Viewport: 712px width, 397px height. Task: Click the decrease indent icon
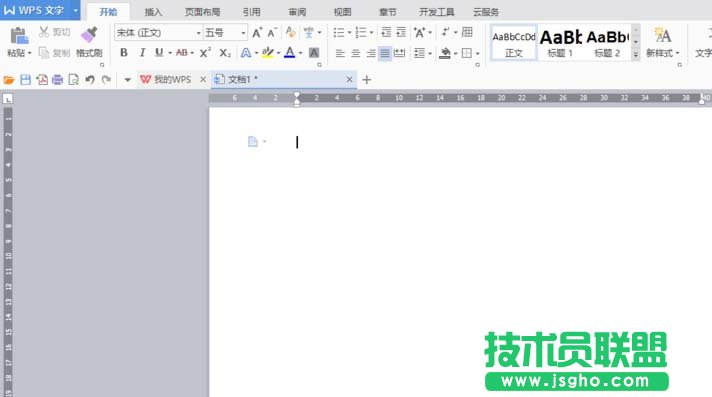pos(386,32)
